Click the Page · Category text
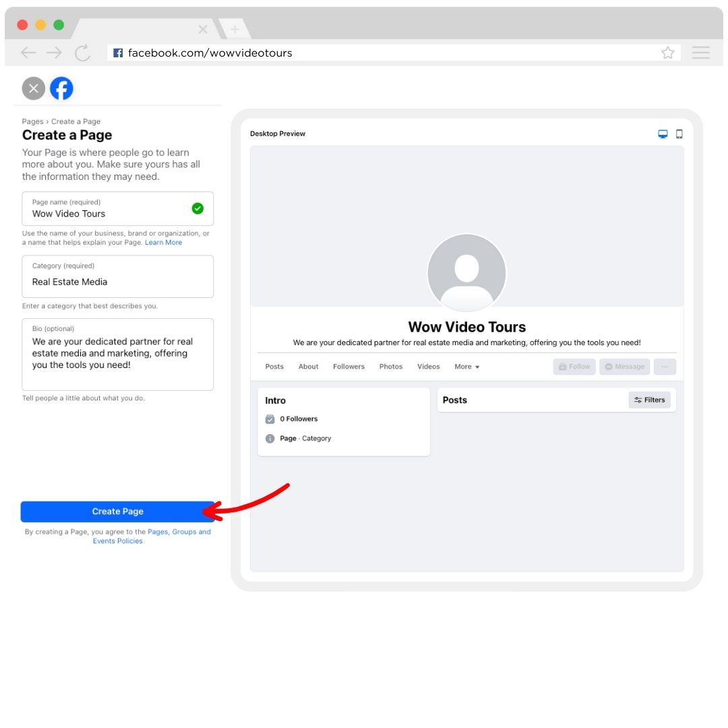Viewport: 728px width, 728px height. coord(305,439)
